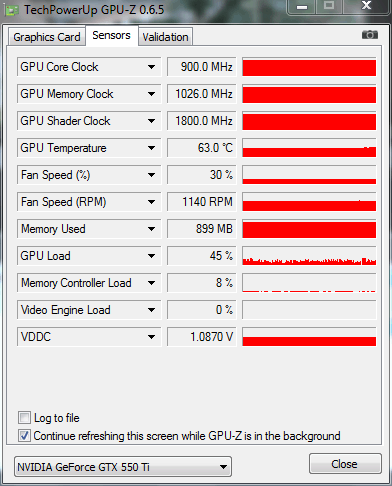Enable the Log to file checkbox
Viewport: 392px width, 486px height.
(24, 418)
